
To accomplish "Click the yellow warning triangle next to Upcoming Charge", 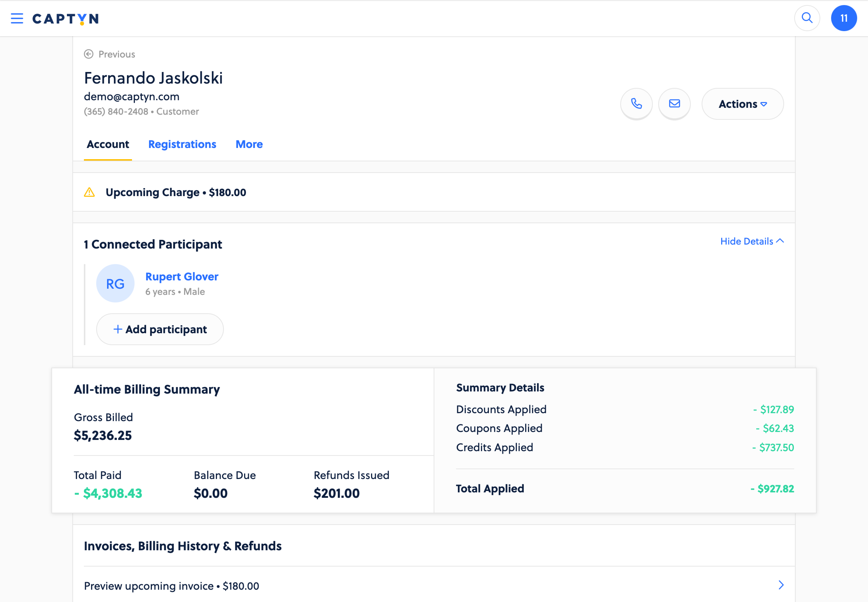I will (x=89, y=192).
